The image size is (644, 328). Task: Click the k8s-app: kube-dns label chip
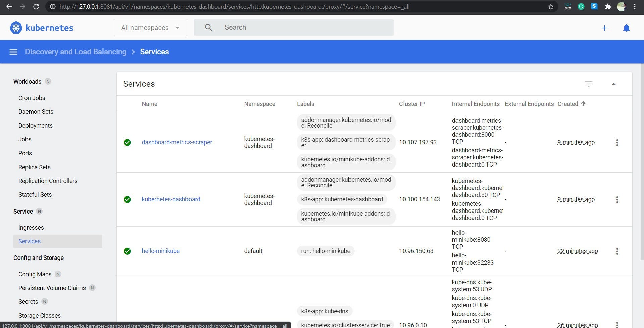pyautogui.click(x=325, y=311)
